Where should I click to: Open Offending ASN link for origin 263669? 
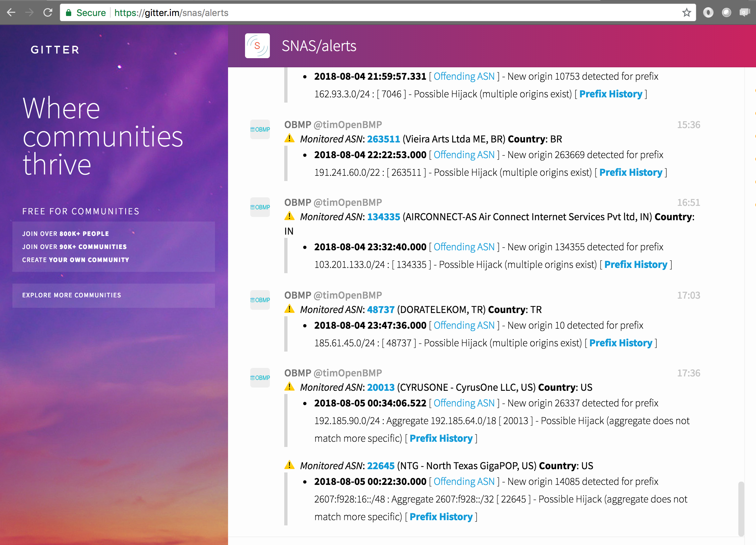coord(464,155)
